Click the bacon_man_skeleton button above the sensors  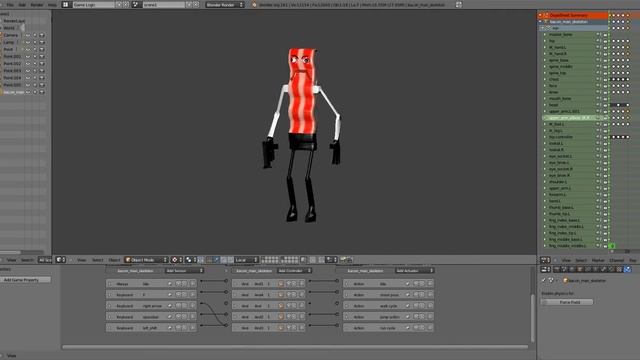[136, 271]
